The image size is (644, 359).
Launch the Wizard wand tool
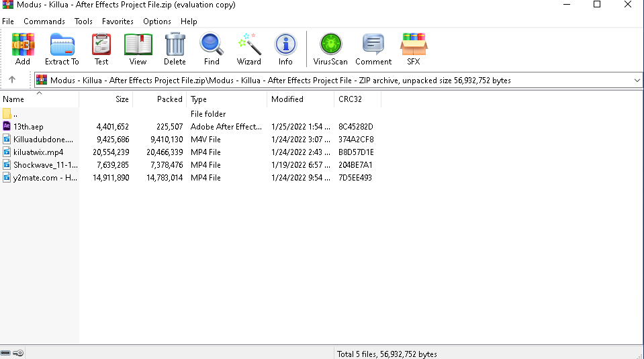[249, 44]
